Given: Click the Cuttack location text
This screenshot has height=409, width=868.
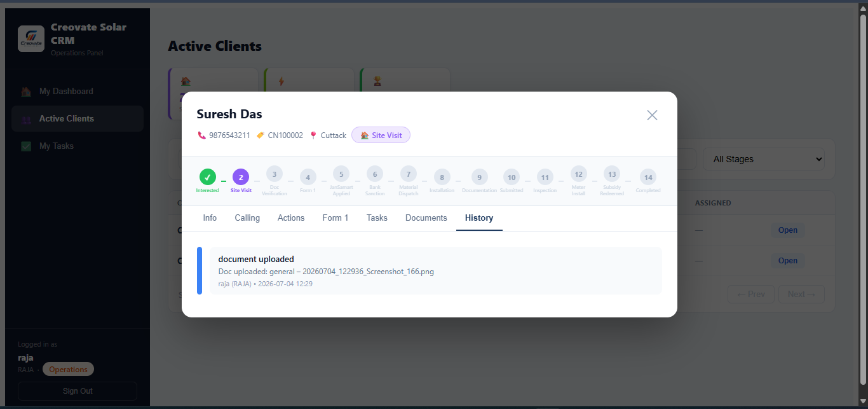Looking at the screenshot, I should point(334,135).
